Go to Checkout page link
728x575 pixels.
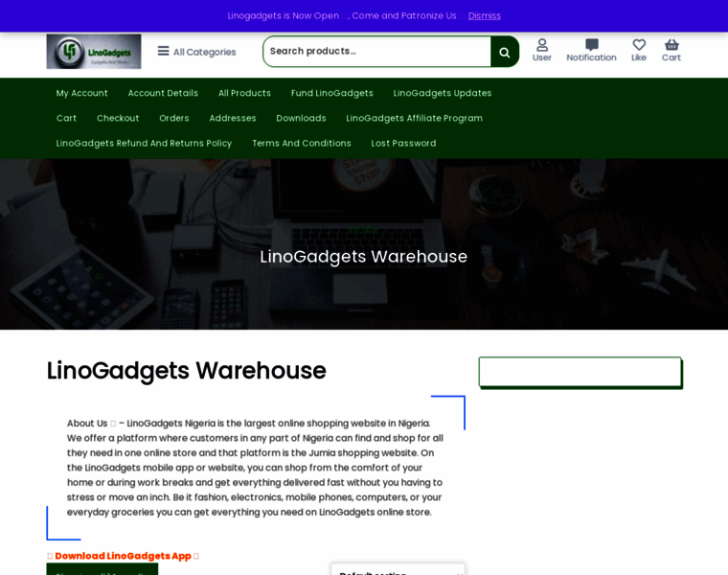pos(118,118)
